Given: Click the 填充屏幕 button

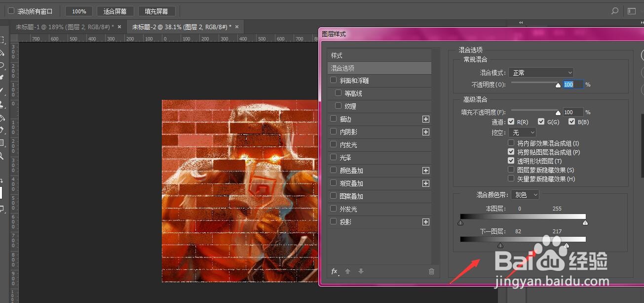Looking at the screenshot, I should point(156,11).
